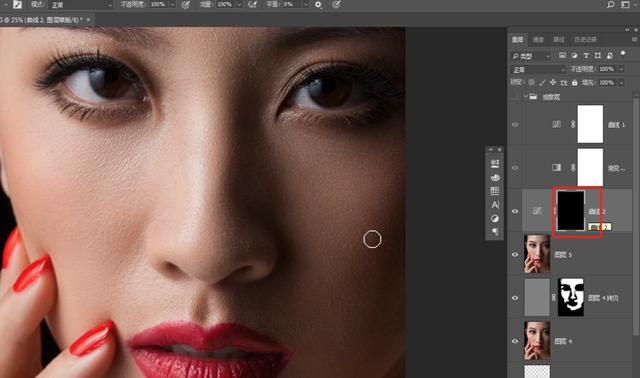Hide the selected Curves 2 layer
Viewport: 640px width, 378px height.
point(515,211)
